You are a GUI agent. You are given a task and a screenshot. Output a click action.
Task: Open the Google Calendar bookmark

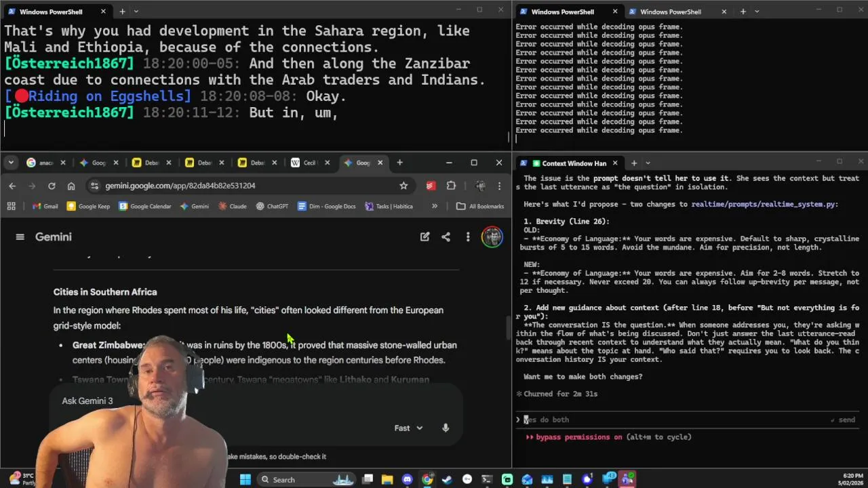click(x=145, y=206)
